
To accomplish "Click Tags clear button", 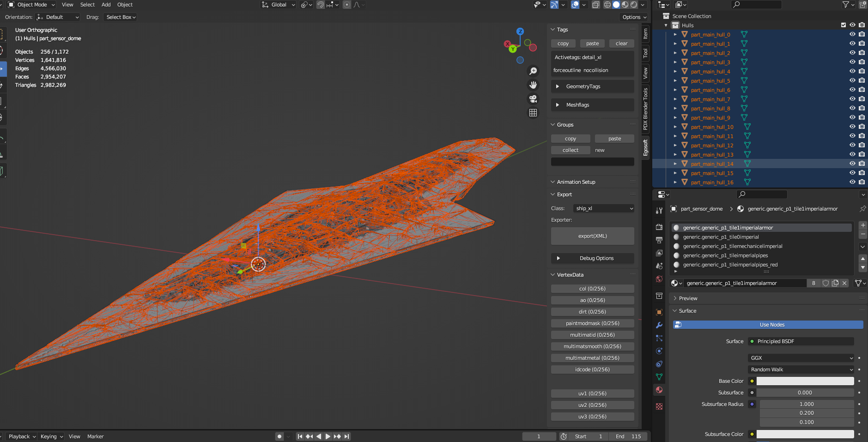I will pyautogui.click(x=622, y=43).
